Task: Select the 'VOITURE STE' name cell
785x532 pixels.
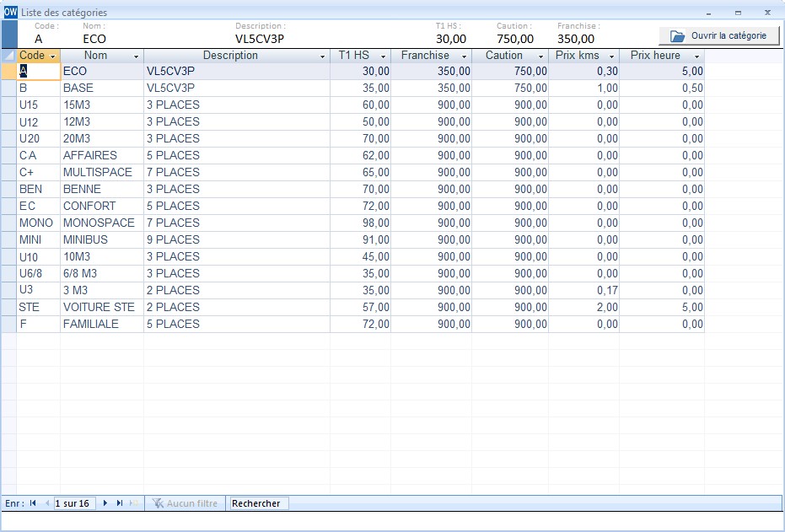Action: coord(102,307)
